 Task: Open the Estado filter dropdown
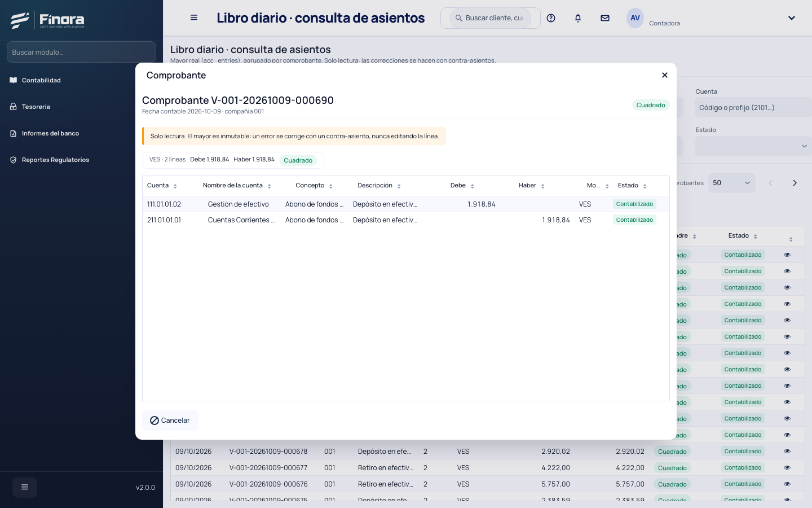click(753, 146)
